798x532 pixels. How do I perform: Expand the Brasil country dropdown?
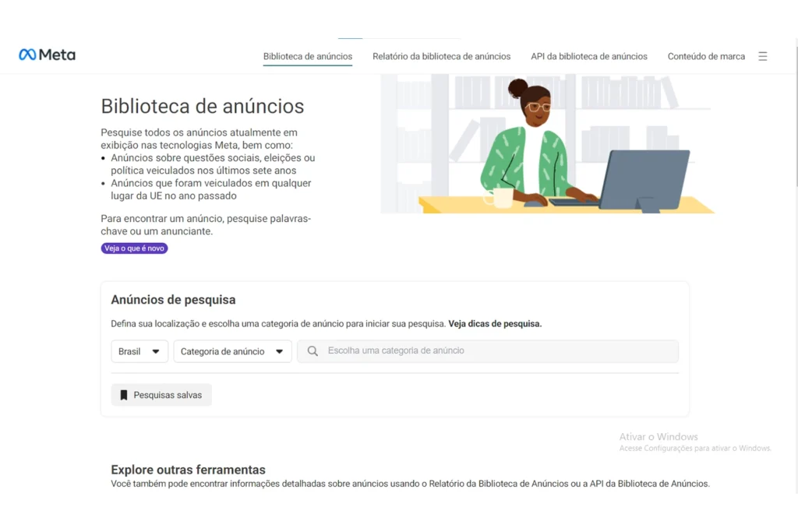click(139, 351)
